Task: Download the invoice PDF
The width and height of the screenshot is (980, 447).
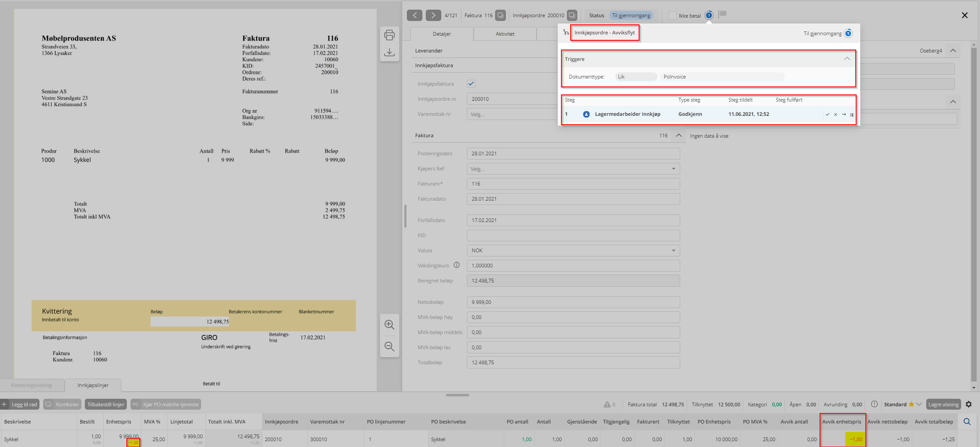Action: (x=389, y=52)
